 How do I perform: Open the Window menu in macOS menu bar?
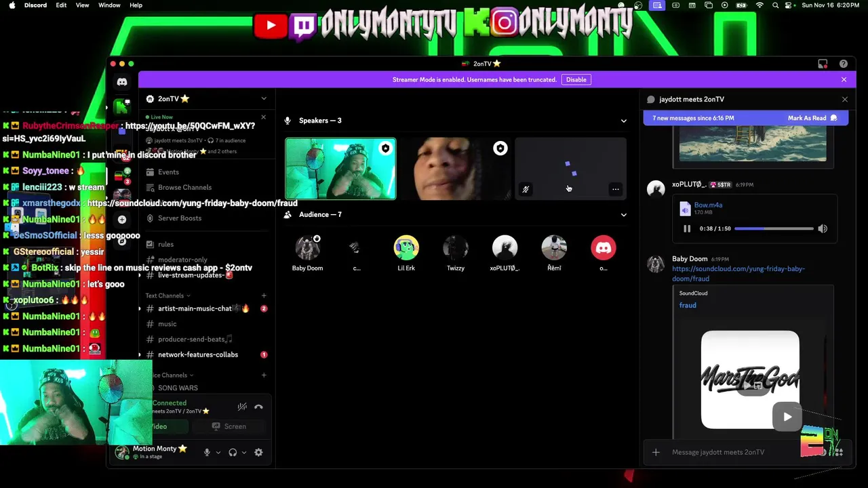click(x=109, y=5)
